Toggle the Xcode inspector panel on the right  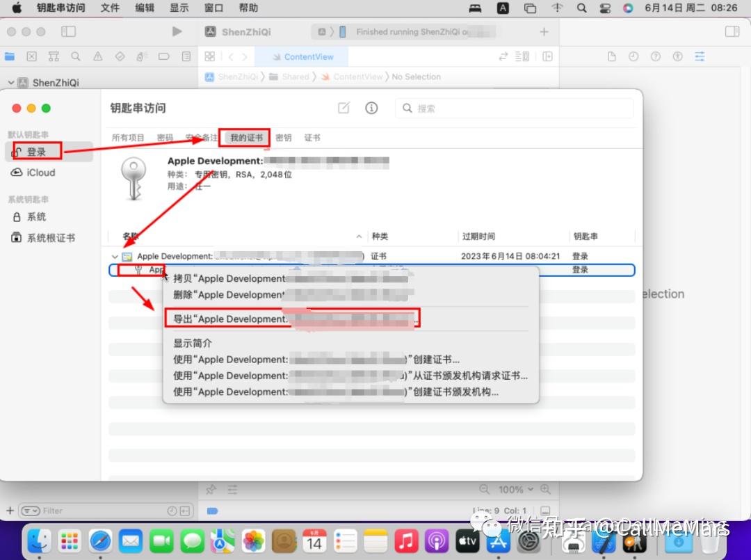pos(732,31)
